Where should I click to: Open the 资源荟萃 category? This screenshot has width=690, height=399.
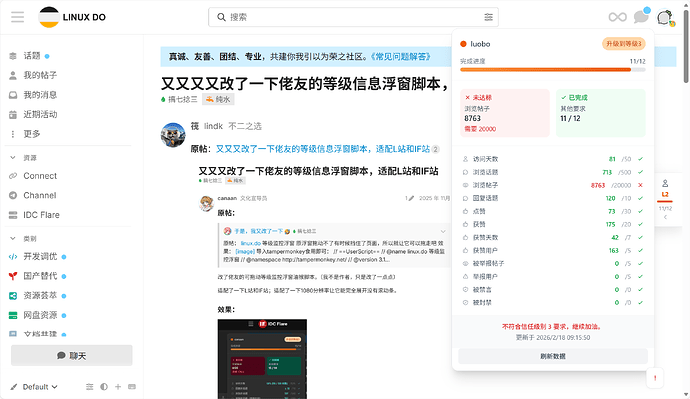point(40,296)
